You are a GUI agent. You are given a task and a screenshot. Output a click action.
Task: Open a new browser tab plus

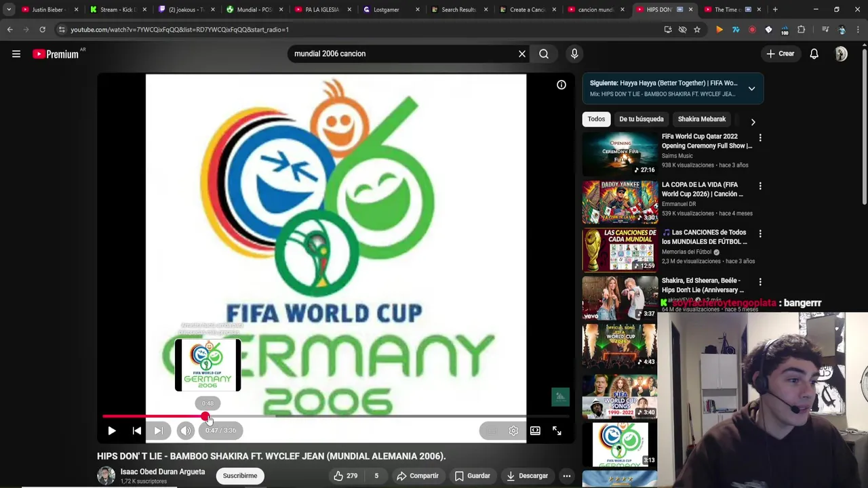coord(775,9)
